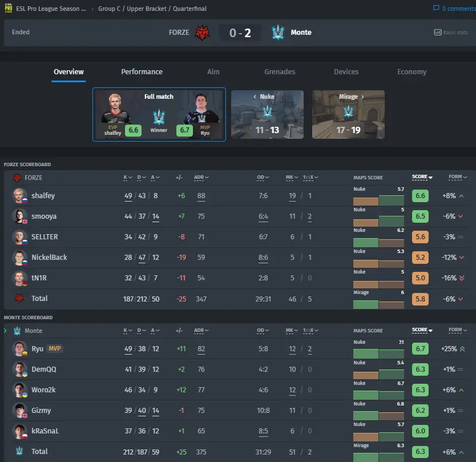Click Gizmy's player avatar
Screen dimensions: 476x462
point(19,411)
